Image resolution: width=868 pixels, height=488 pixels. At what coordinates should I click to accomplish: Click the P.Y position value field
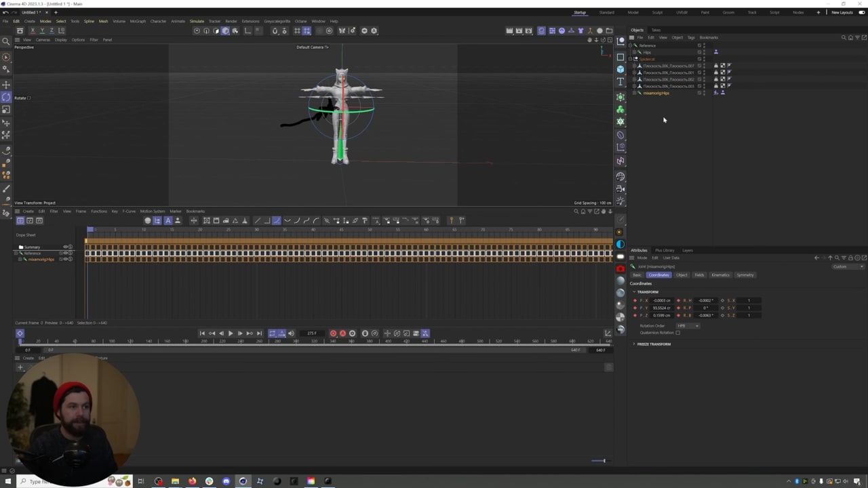click(x=662, y=308)
